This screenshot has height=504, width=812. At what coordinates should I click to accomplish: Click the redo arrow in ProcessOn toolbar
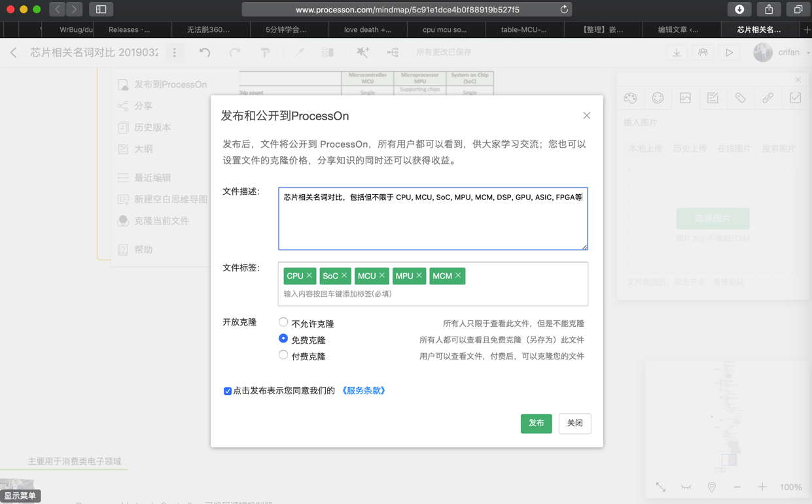tap(235, 52)
